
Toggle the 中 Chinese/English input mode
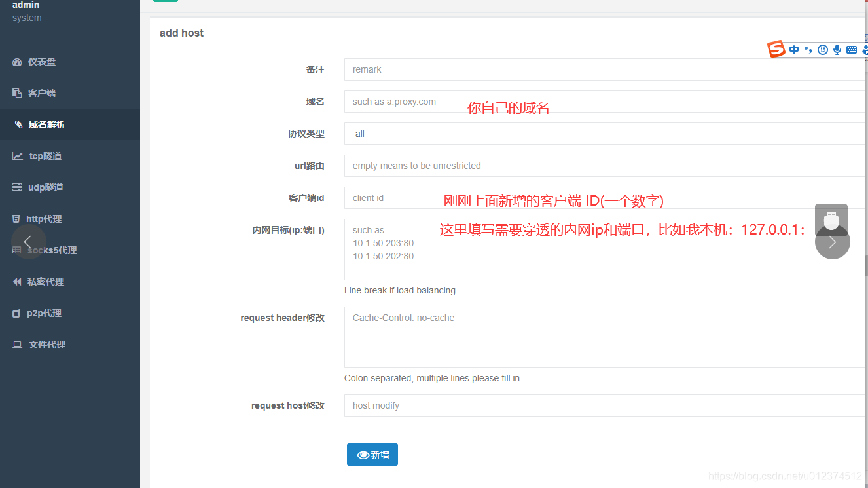(794, 50)
